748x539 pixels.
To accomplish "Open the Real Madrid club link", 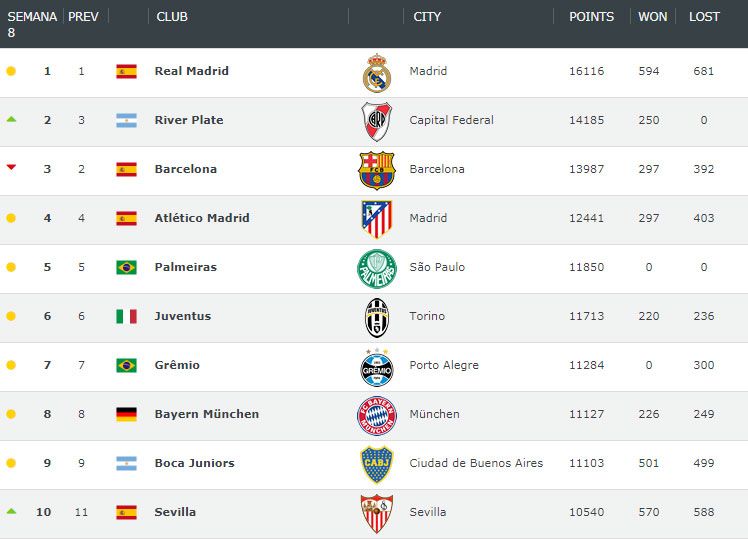I will (x=191, y=71).
